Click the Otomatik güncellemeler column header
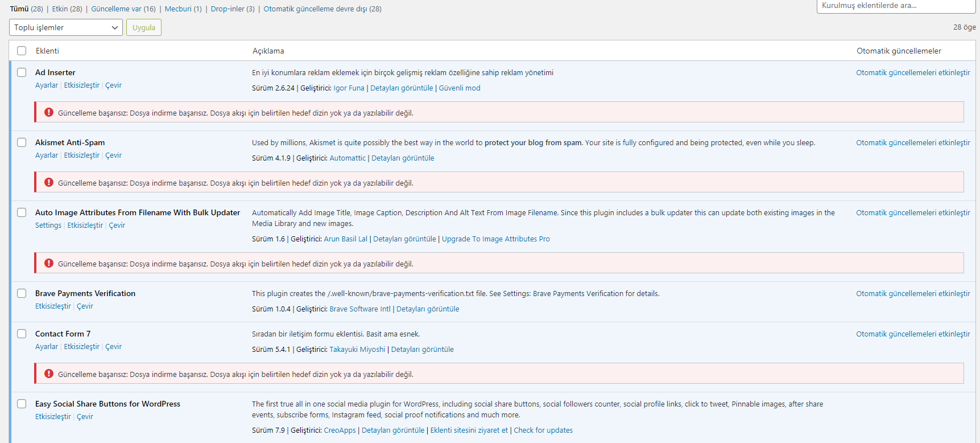Screen dimensions: 980x443 coord(899,51)
